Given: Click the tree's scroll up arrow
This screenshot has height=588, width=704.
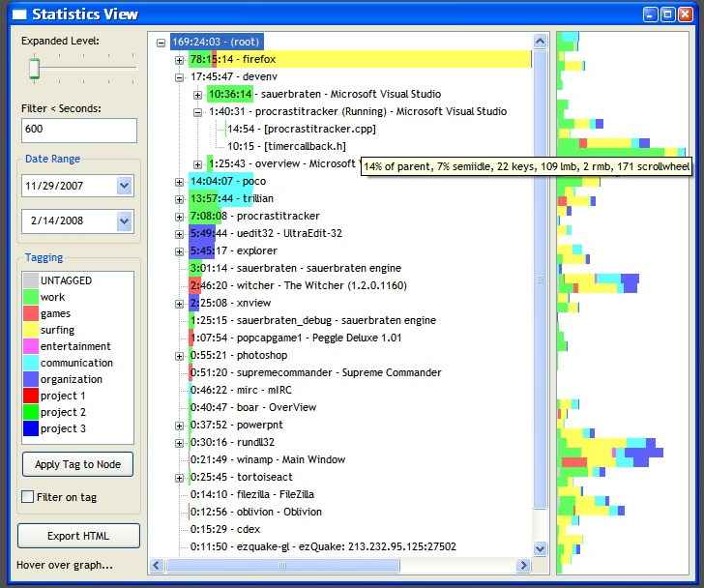Looking at the screenshot, I should (x=541, y=42).
